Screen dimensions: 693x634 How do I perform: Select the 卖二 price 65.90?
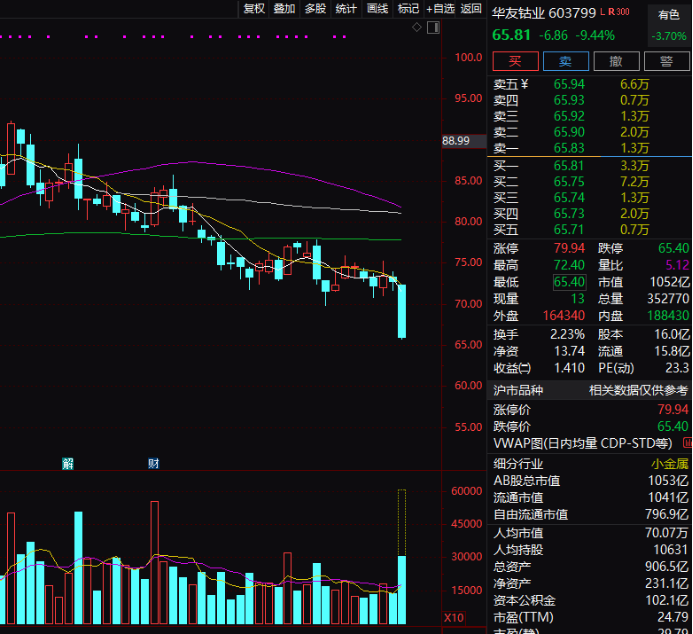point(569,132)
